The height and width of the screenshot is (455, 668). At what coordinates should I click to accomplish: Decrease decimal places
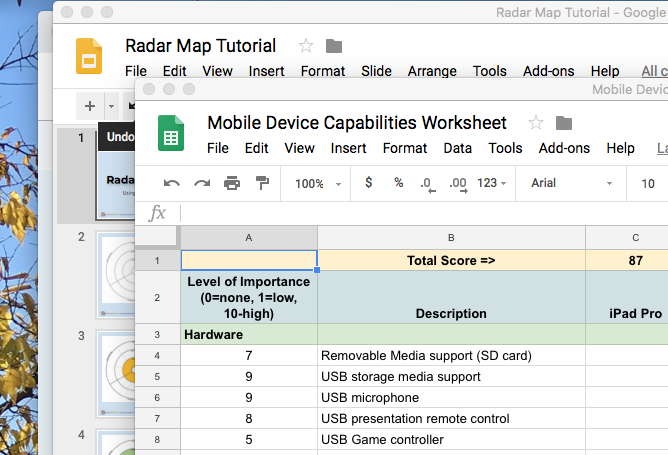pyautogui.click(x=427, y=184)
